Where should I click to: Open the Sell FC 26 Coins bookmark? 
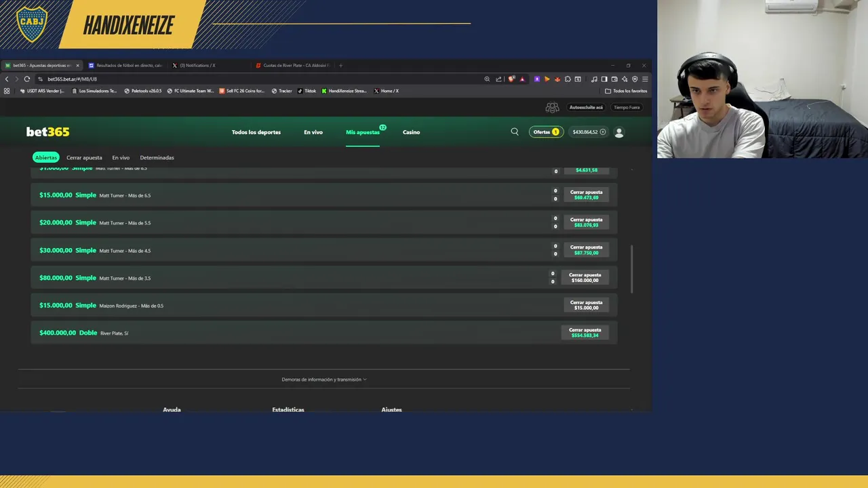click(x=241, y=91)
